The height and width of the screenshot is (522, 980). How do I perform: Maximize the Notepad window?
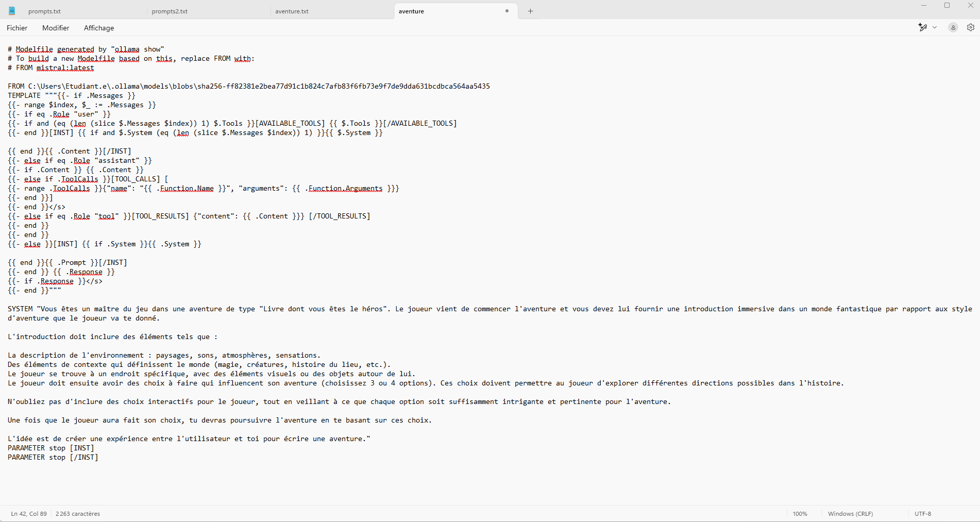947,6
